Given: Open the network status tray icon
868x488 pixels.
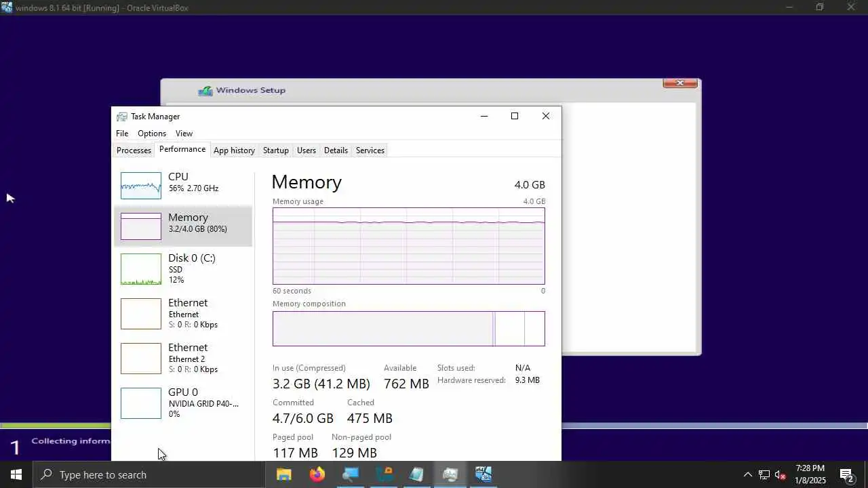Looking at the screenshot, I should click(764, 474).
